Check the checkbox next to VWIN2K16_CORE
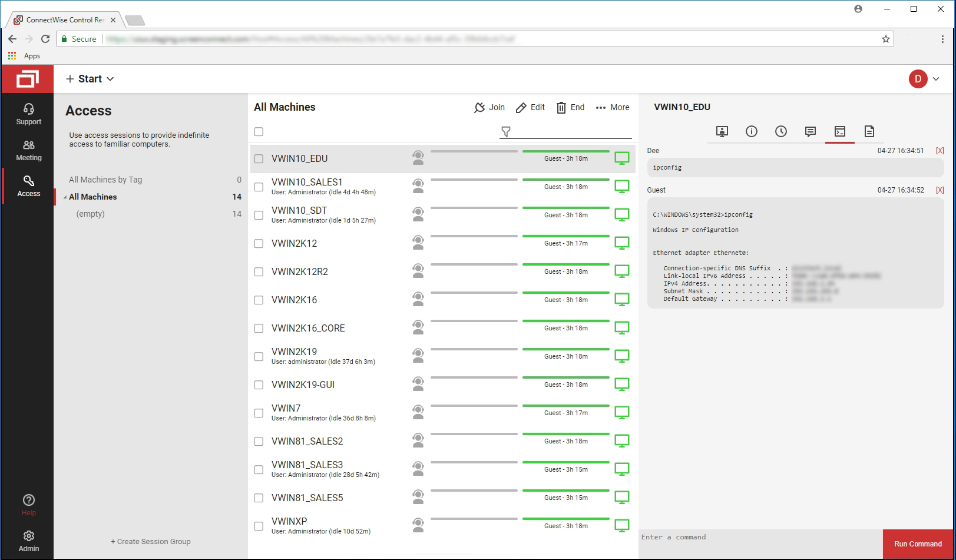956x560 pixels. 258,328
